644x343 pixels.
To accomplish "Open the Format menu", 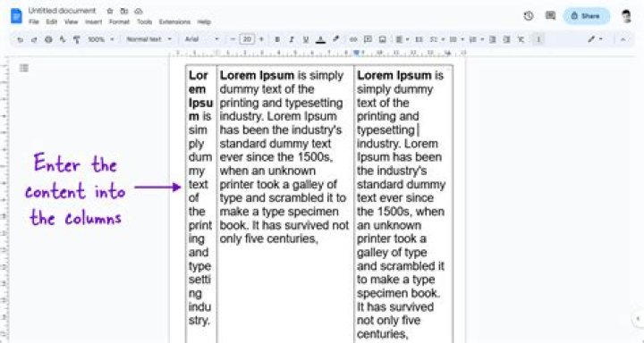I will 119,21.
